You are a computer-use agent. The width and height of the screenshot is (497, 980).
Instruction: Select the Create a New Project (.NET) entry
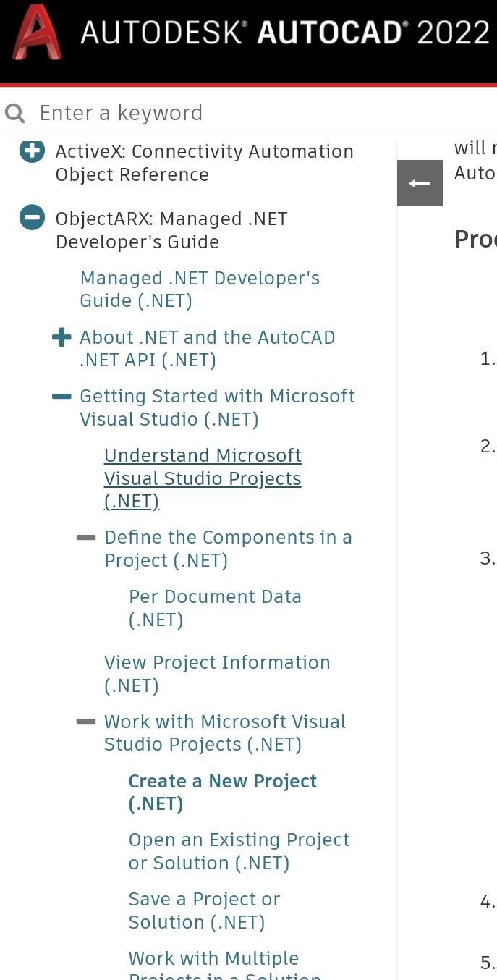222,792
